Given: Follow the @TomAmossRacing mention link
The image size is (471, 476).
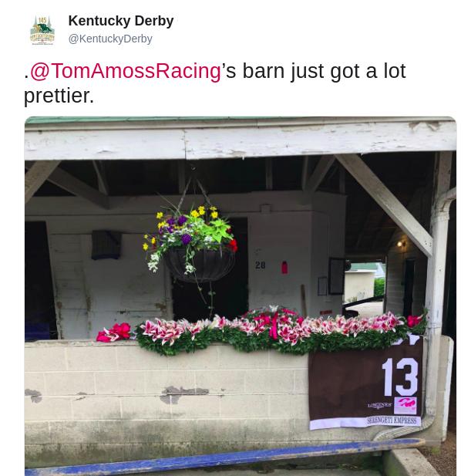Looking at the screenshot, I should (126, 71).
